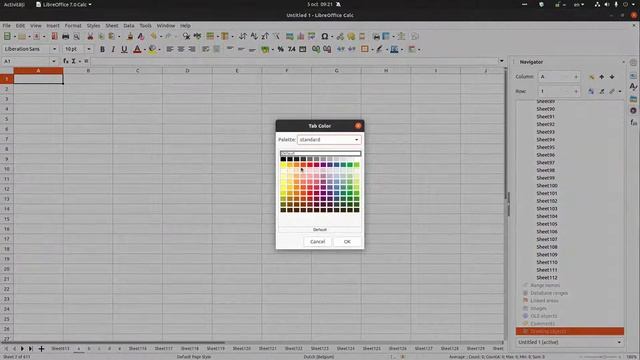The image size is (640, 360).
Task: Open sidebar Functions fx icon
Action: pos(633,122)
